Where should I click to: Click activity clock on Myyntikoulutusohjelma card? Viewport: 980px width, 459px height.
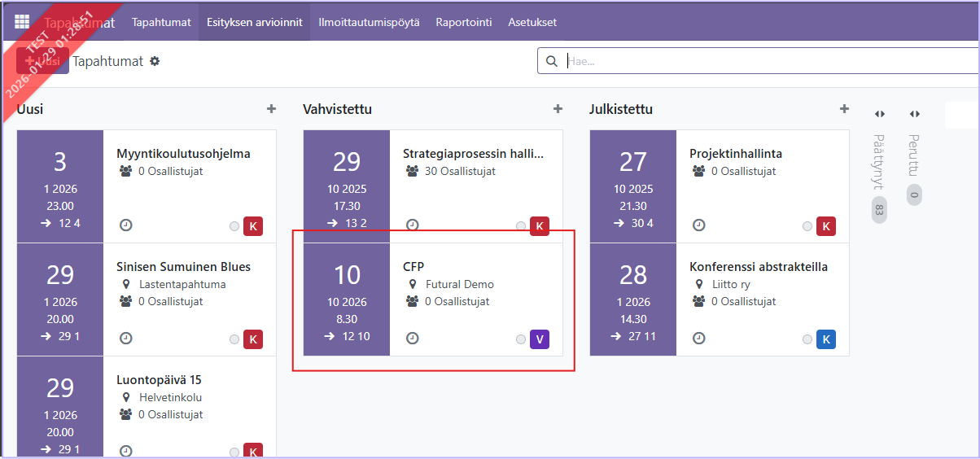125,225
